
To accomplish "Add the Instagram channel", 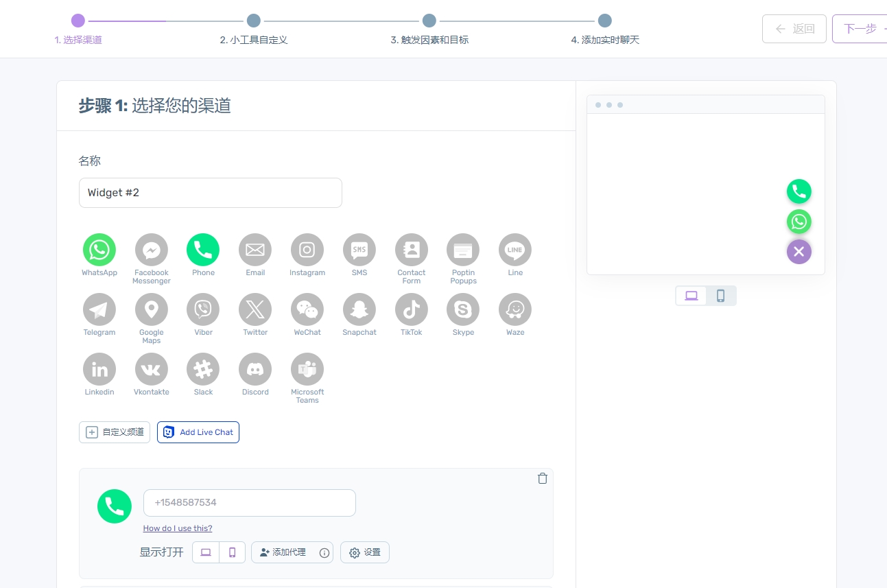I will point(307,250).
